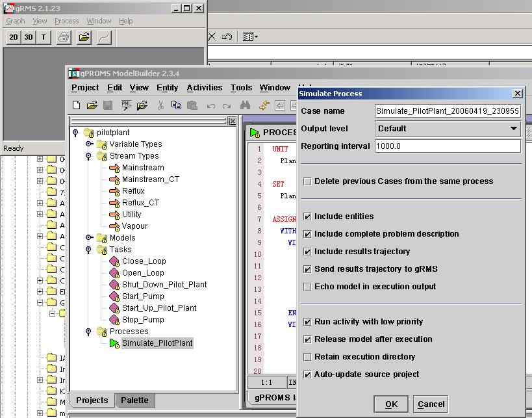
Task: Open the Graph menu in gRMS
Action: tap(16, 21)
